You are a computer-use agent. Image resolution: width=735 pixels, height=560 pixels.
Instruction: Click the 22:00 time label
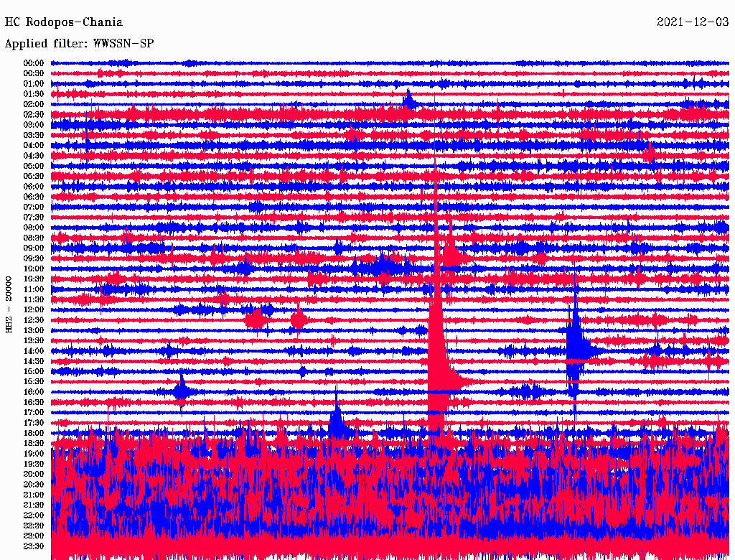34,515
